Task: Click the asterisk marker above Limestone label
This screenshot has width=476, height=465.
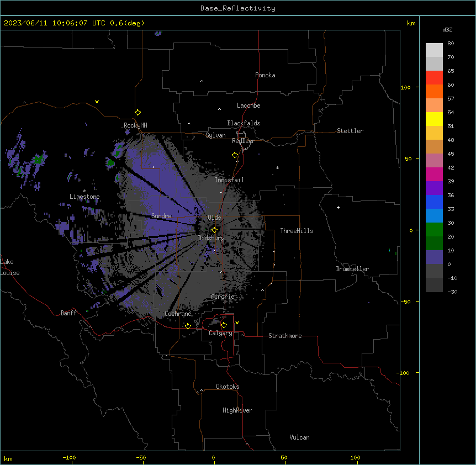Action: [84, 191]
